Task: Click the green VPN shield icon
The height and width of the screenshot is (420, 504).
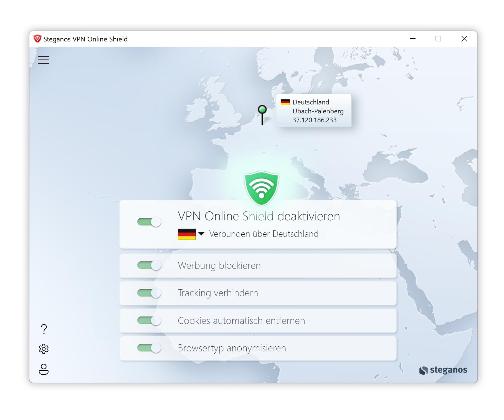Action: (x=262, y=188)
